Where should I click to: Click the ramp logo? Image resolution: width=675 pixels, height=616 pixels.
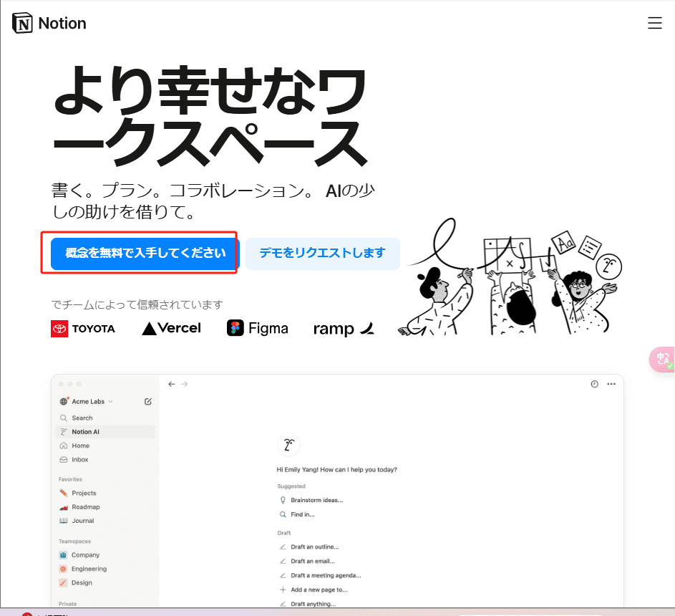click(344, 329)
